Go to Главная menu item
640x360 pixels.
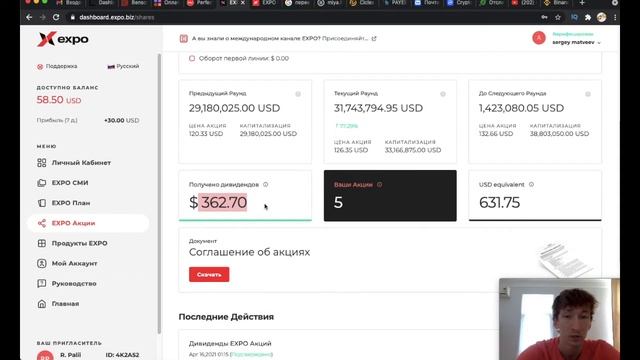(88, 304)
